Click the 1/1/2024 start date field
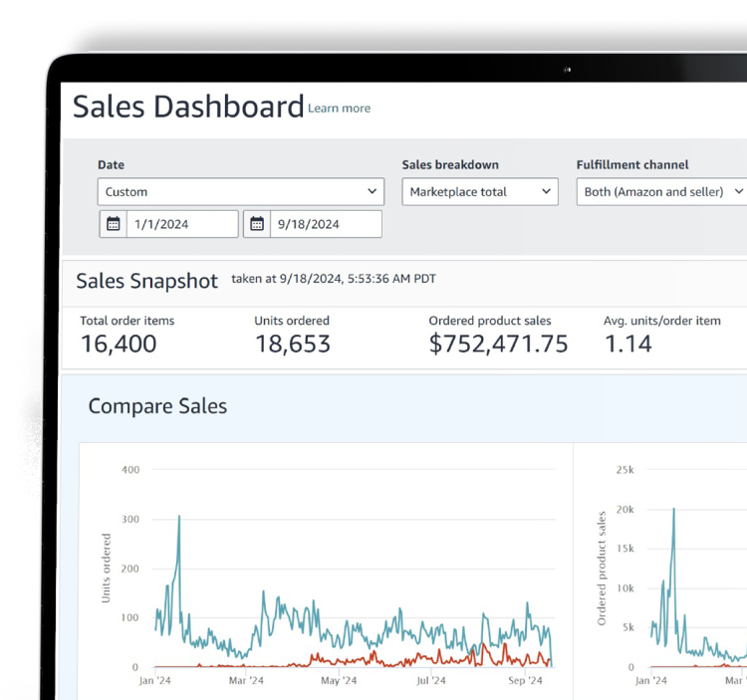 coord(182,224)
